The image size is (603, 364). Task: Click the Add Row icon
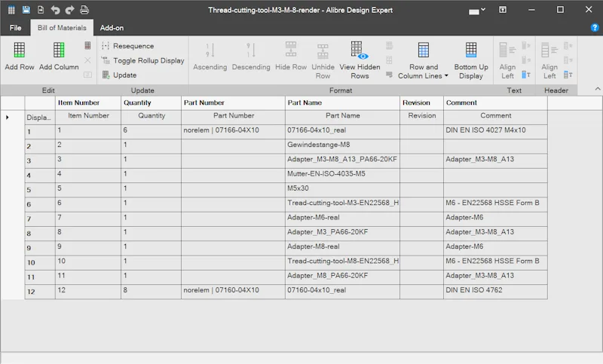point(20,50)
